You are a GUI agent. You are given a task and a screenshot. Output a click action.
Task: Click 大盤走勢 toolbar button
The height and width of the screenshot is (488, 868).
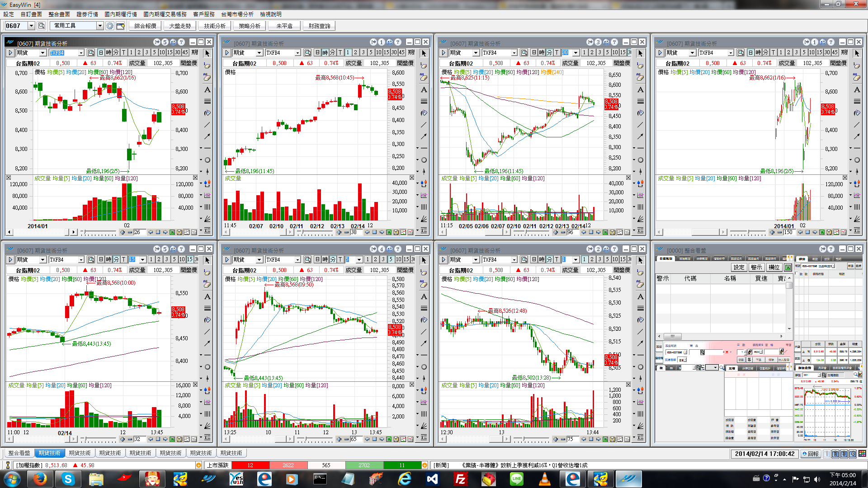click(180, 26)
